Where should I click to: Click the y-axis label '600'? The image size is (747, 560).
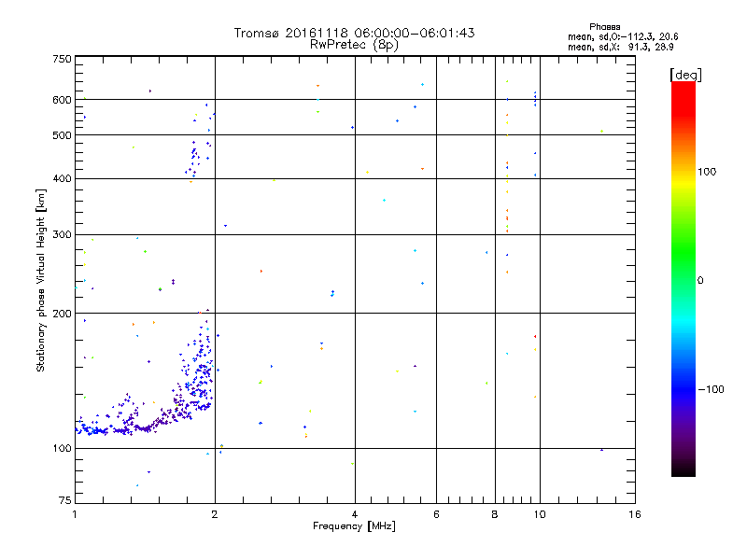(62, 100)
